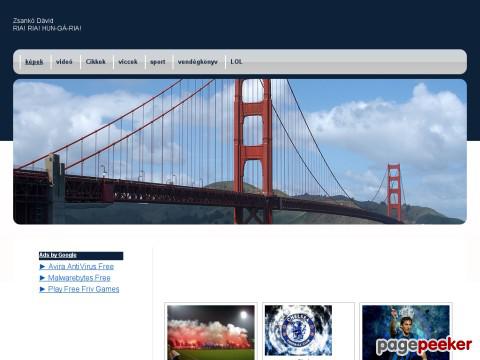The width and height of the screenshot is (480, 360).
Task: Open the viccek section
Action: 128,62
